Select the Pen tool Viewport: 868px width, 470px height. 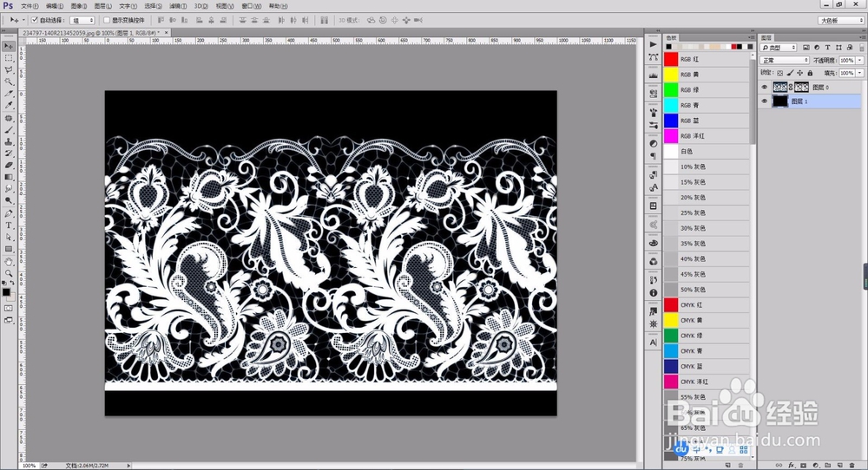click(x=9, y=213)
